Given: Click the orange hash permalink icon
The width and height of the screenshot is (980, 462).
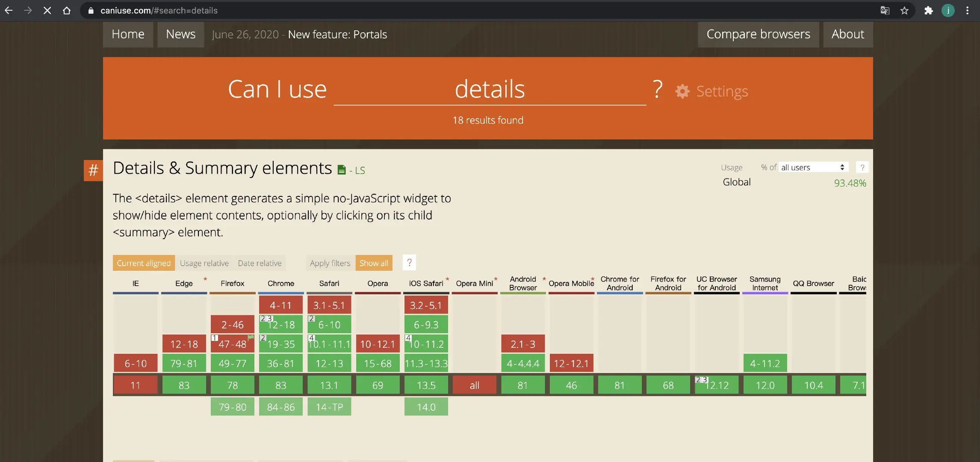Looking at the screenshot, I should [x=93, y=170].
